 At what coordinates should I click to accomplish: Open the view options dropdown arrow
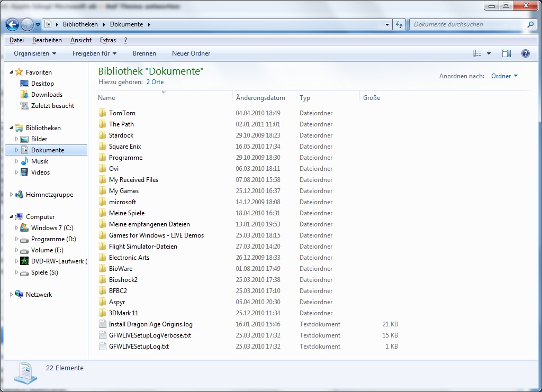coord(489,53)
